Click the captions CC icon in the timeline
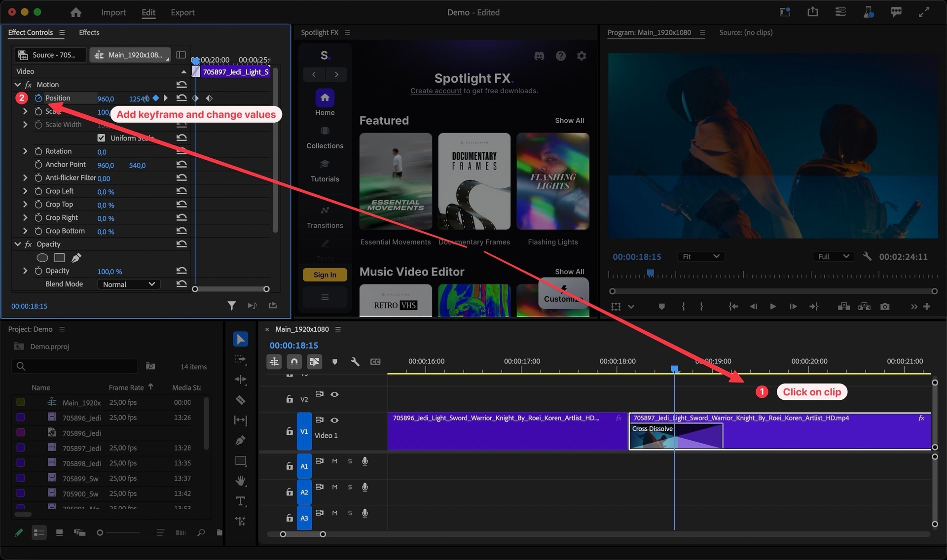The width and height of the screenshot is (947, 560). (x=375, y=362)
